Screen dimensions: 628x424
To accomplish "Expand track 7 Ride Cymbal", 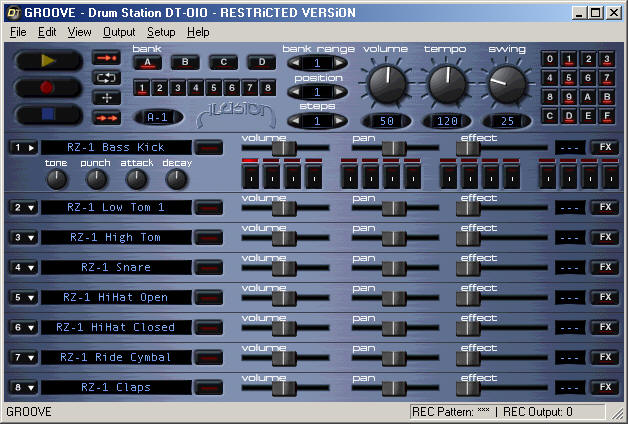I will click(x=24, y=358).
